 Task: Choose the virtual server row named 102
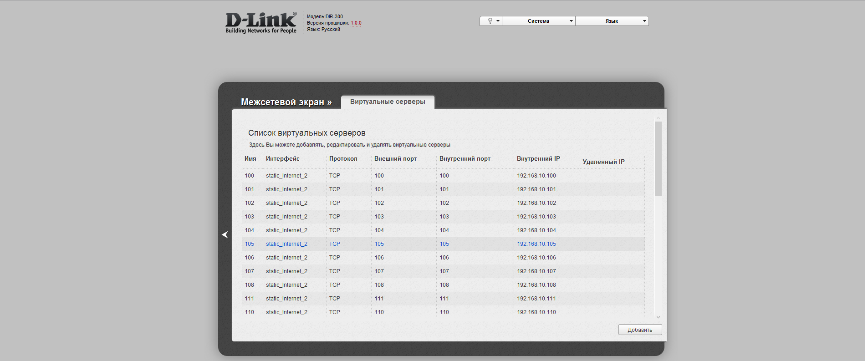click(250, 203)
